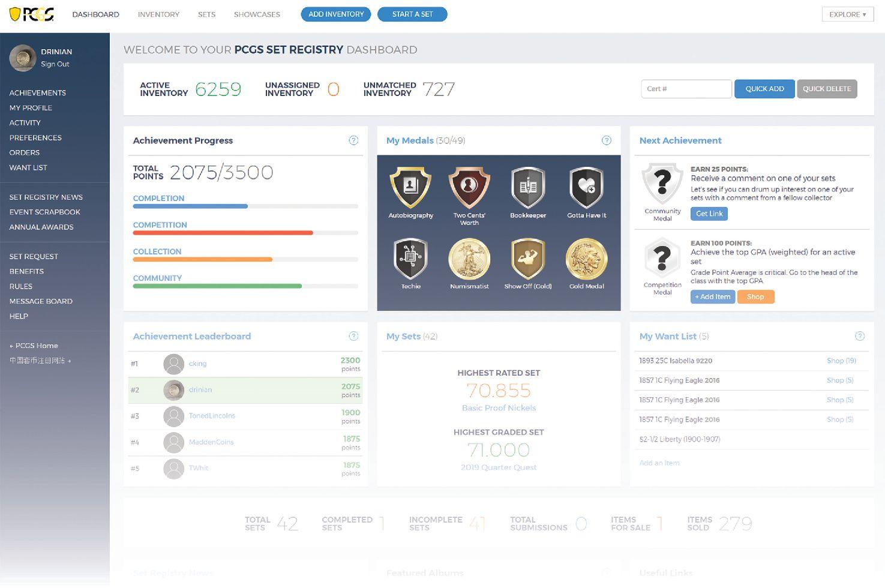
Task: Click the + Add Item button
Action: point(713,296)
